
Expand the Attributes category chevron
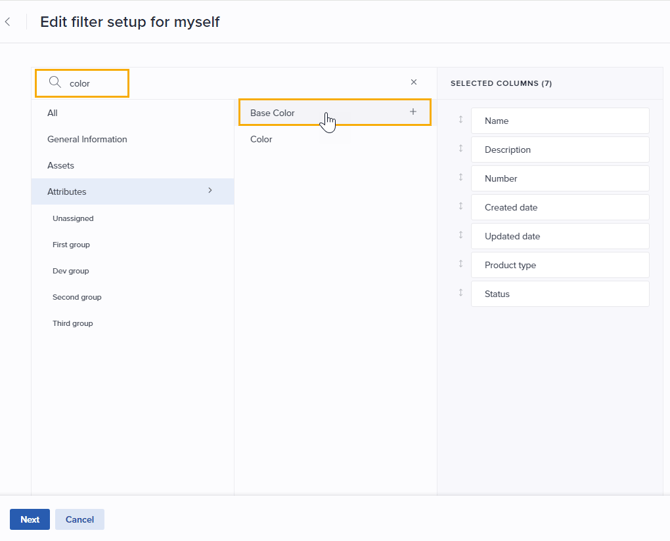coord(210,191)
